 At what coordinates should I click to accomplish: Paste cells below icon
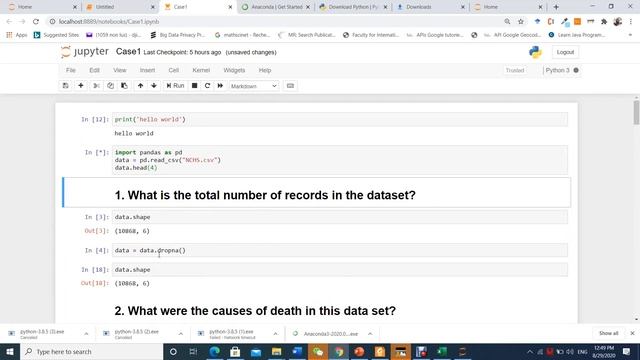pos(124,86)
